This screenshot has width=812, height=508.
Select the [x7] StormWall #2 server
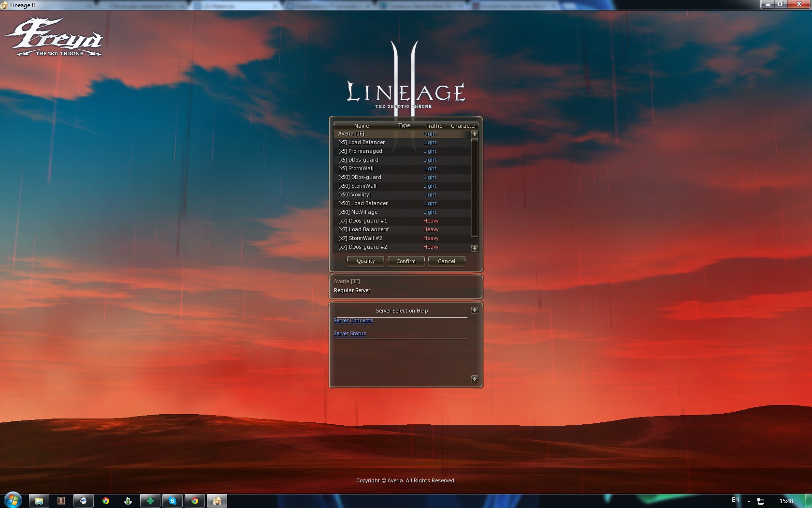[x=402, y=239]
